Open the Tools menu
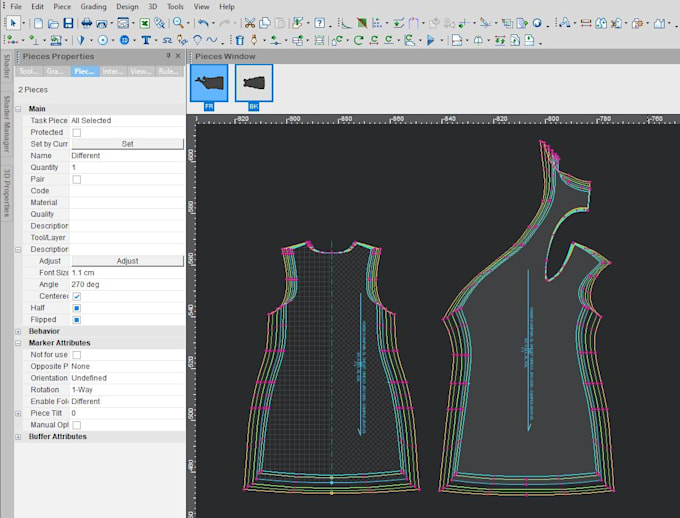This screenshot has width=680, height=518. [175, 7]
